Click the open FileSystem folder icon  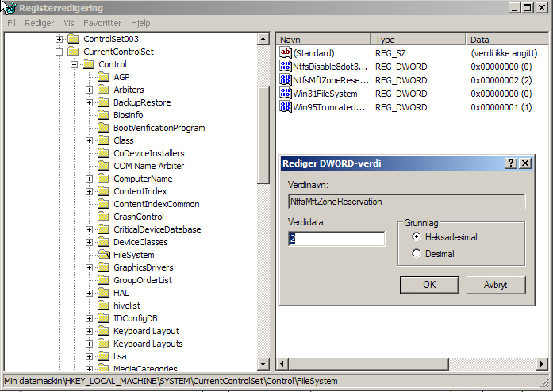point(104,255)
